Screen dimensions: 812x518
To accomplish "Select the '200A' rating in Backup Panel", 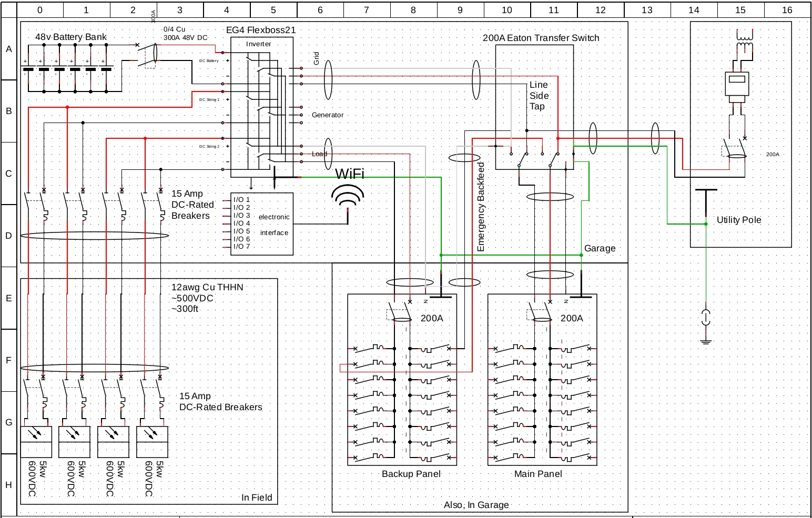I will click(x=432, y=318).
